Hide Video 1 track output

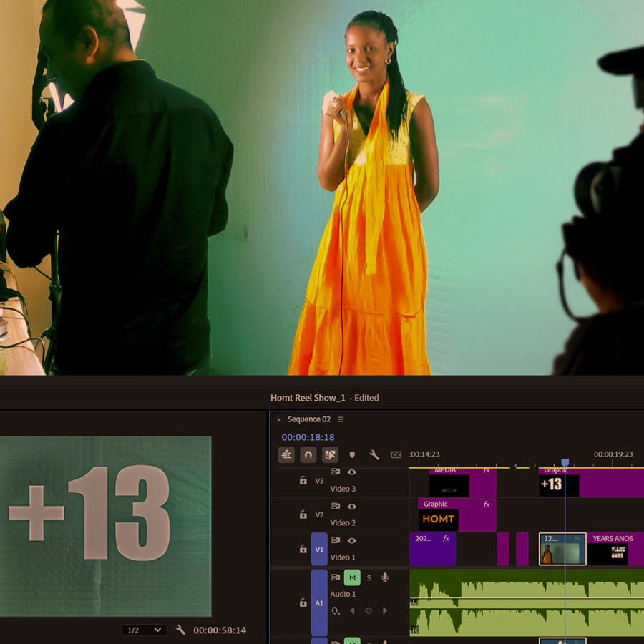tap(351, 540)
